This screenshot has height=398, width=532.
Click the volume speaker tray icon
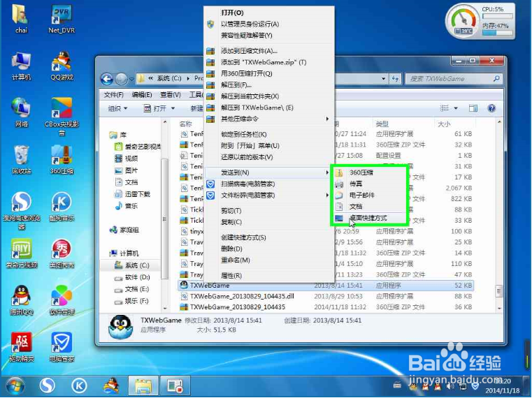coord(450,386)
